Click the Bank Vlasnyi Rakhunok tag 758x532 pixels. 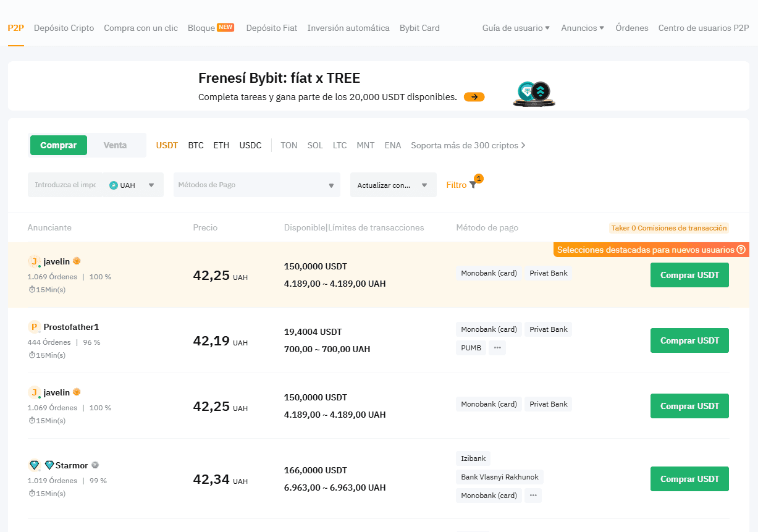point(500,477)
